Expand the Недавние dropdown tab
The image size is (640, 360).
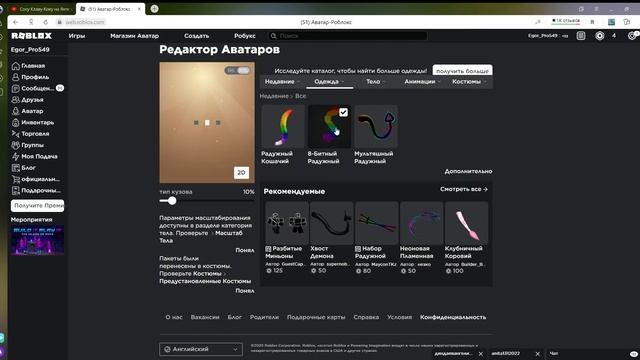pos(282,82)
